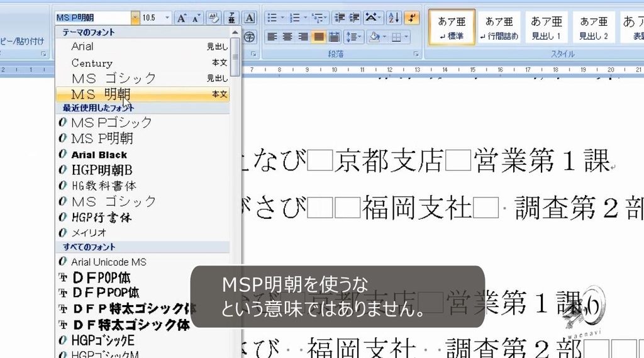644x358 pixels.
Task: Align text left
Action: click(272, 37)
